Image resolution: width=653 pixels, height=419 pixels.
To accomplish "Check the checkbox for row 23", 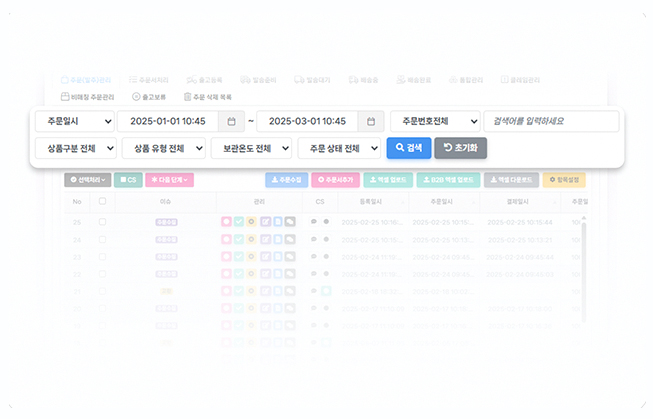I will [102, 257].
